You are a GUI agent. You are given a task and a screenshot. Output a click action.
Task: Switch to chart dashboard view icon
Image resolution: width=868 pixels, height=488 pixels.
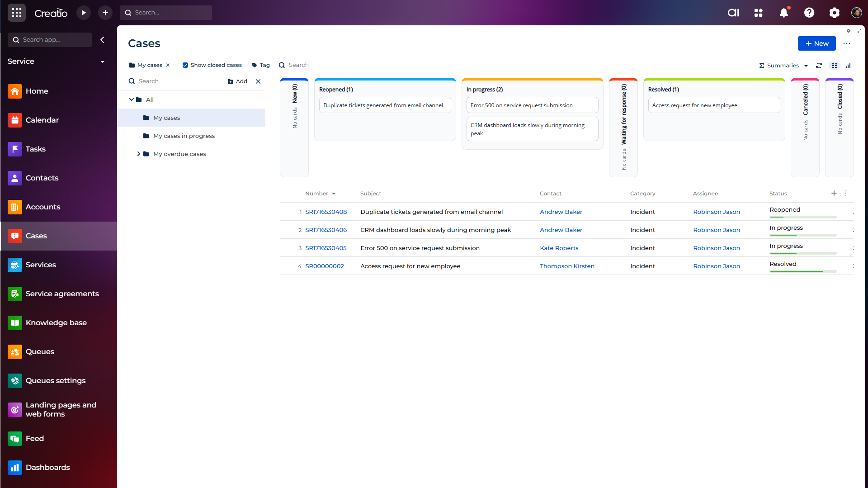(848, 66)
